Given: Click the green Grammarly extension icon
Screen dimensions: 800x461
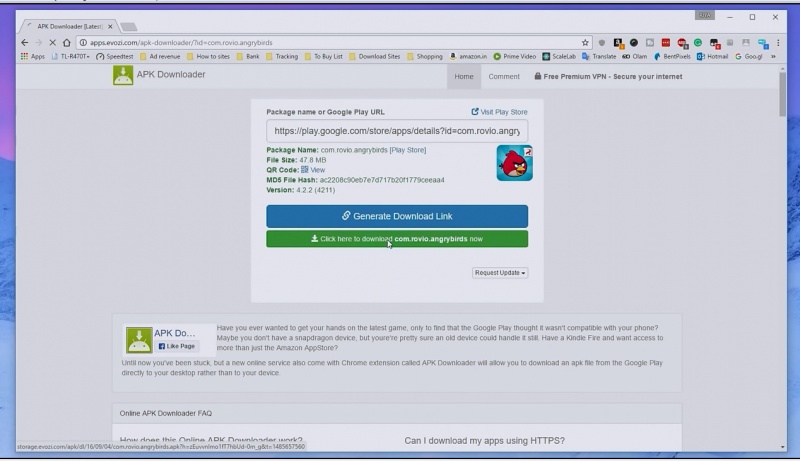Looking at the screenshot, I should (x=698, y=43).
